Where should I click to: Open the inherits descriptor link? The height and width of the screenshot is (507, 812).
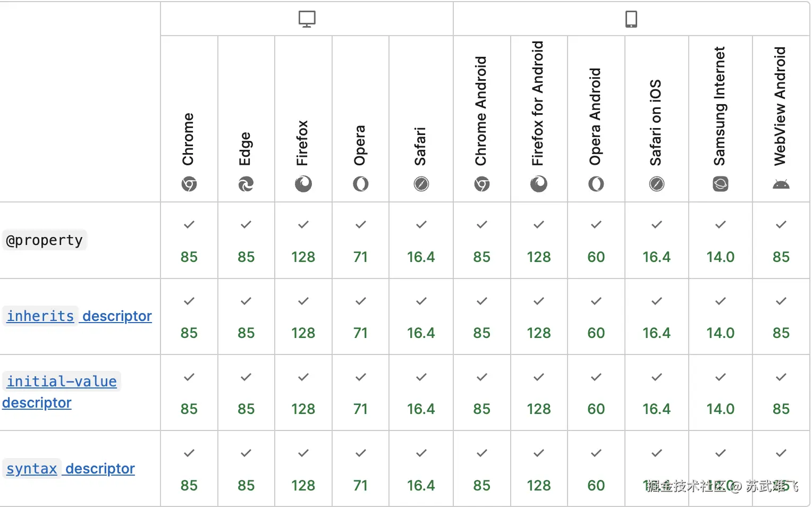[x=79, y=316]
